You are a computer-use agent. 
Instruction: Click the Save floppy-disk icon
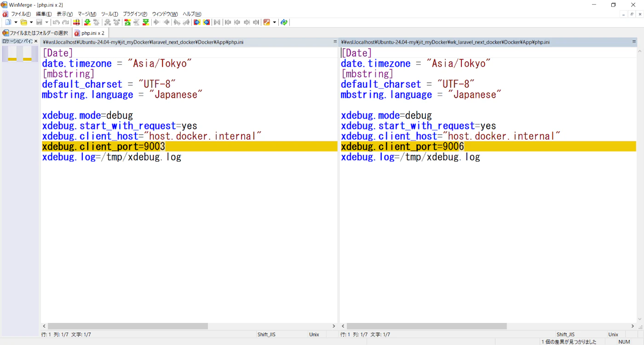click(x=39, y=22)
